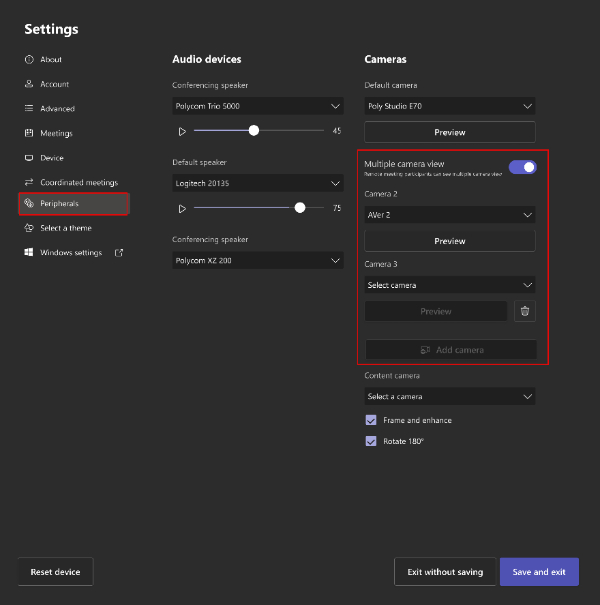Image resolution: width=600 pixels, height=605 pixels.
Task: Expand the Content camera dropdown
Action: [449, 396]
